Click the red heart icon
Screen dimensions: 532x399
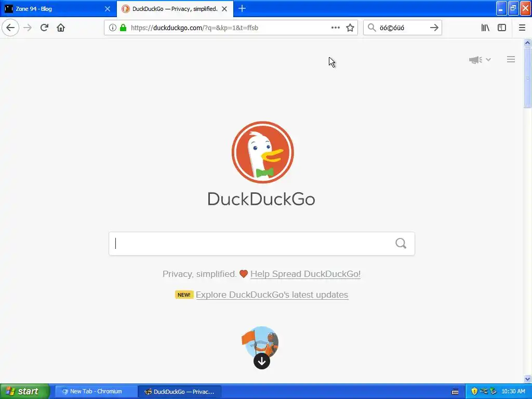tap(243, 273)
